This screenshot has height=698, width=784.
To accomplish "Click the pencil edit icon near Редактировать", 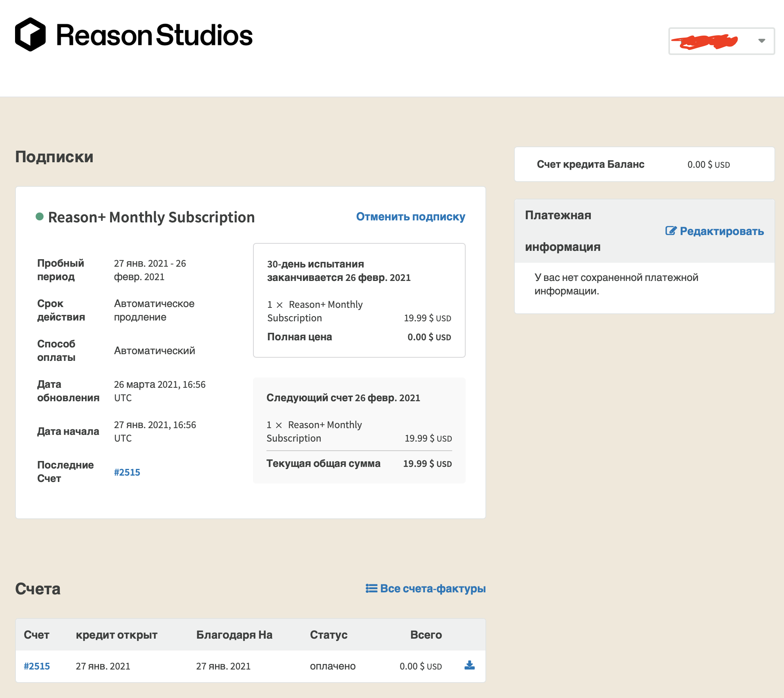I will coord(671,231).
